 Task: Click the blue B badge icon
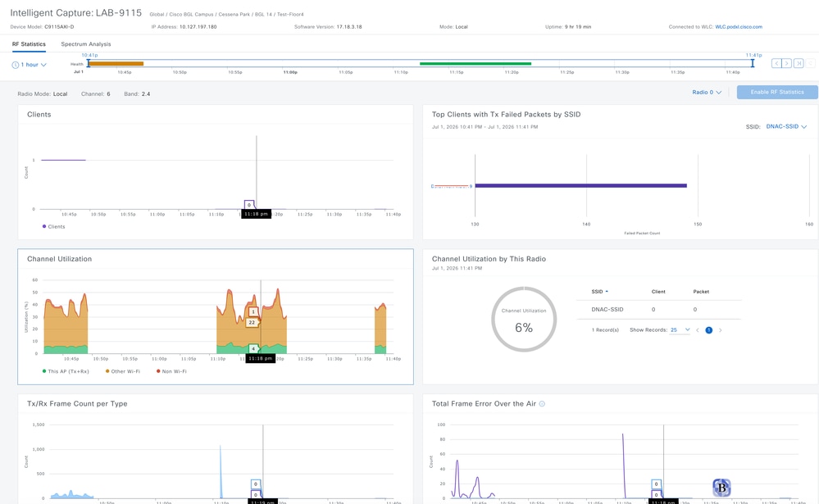pos(721,488)
